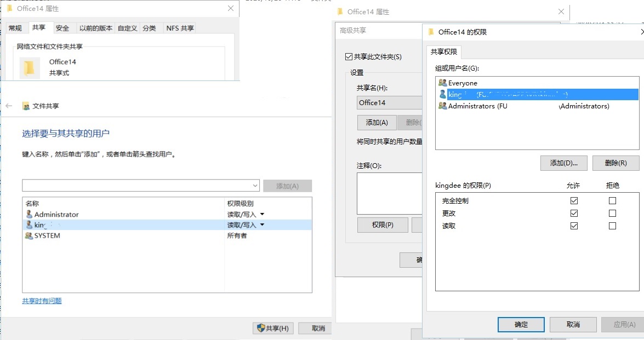Open 权限(P) in the 高级共享 dialog
Screen dimensions: 644x340
(x=383, y=225)
